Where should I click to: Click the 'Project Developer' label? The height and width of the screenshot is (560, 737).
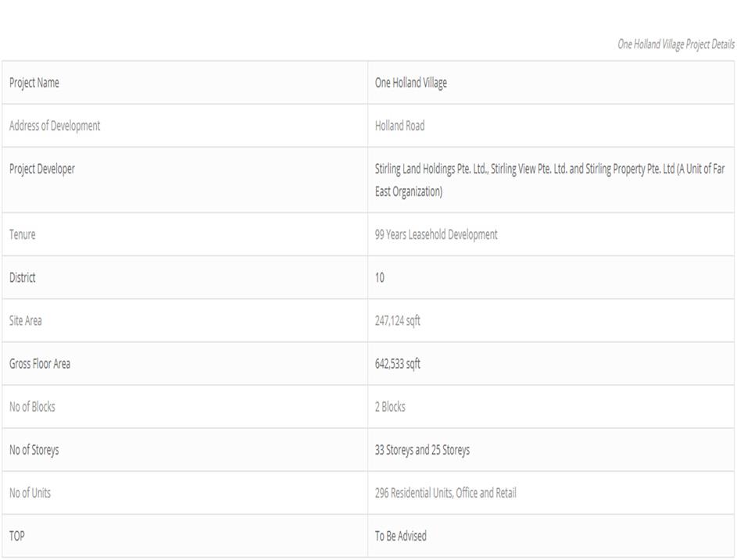click(42, 169)
